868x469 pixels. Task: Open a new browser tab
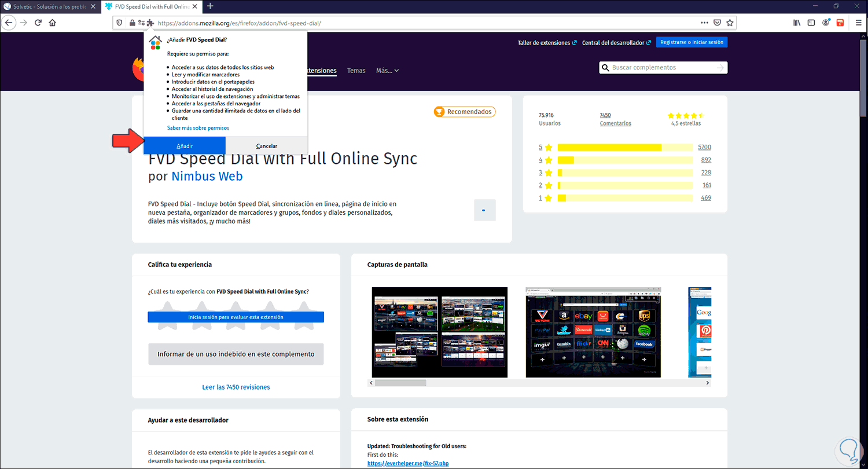(210, 6)
